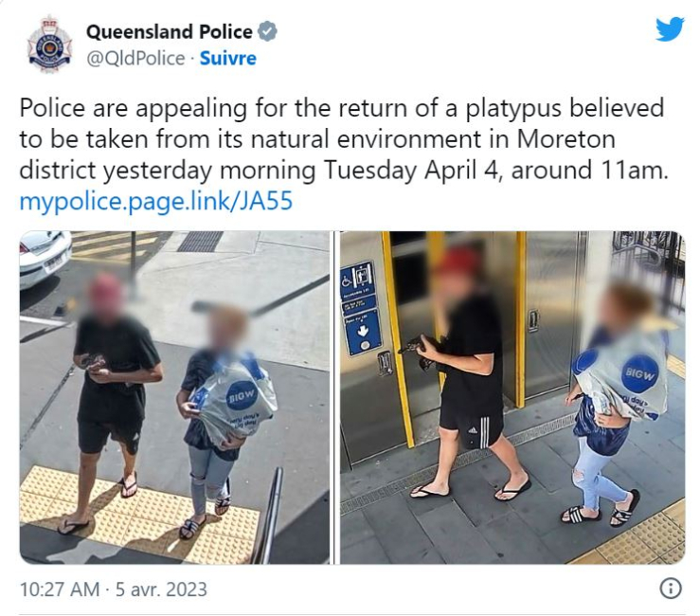Open the @QldPolice handle

pos(135,59)
